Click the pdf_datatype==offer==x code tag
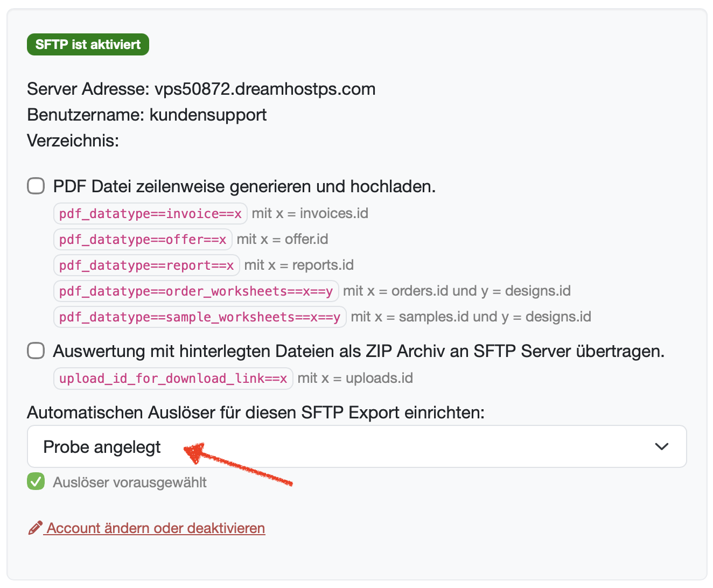Image resolution: width=713 pixels, height=588 pixels. click(x=143, y=239)
